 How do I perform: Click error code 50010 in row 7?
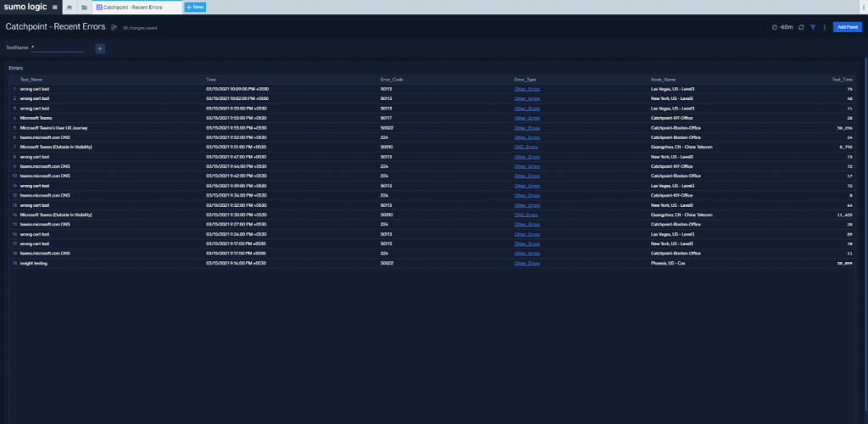(387, 148)
